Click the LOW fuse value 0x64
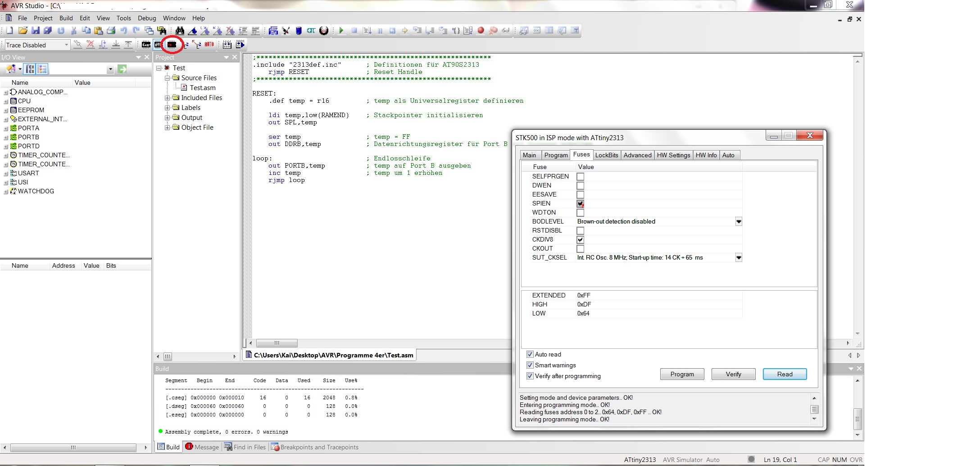This screenshot has height=466, width=980. coord(583,313)
